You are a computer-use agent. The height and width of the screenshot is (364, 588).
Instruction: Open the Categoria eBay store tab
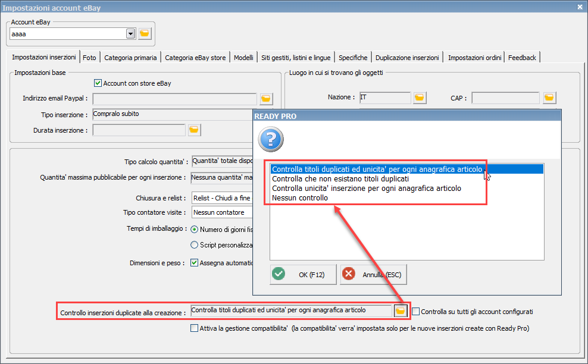pos(195,58)
